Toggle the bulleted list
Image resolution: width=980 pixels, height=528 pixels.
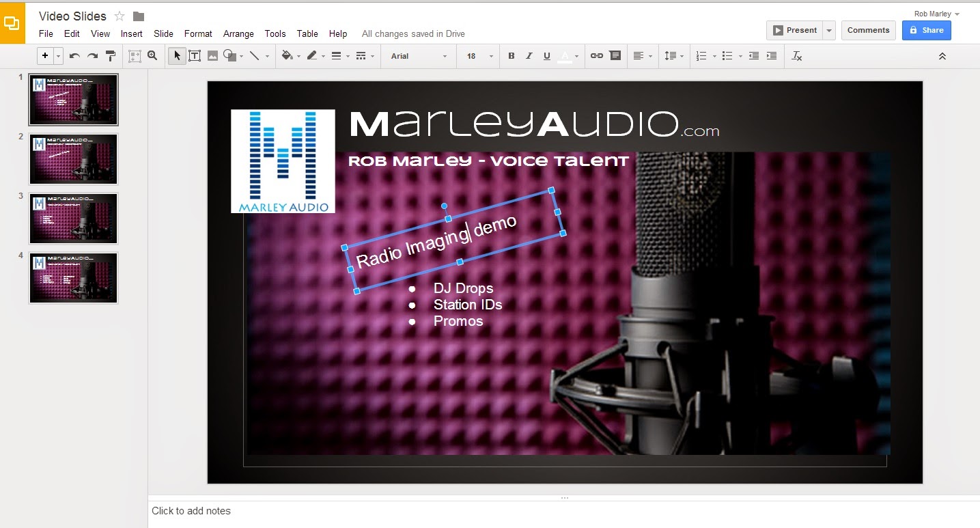pos(728,56)
